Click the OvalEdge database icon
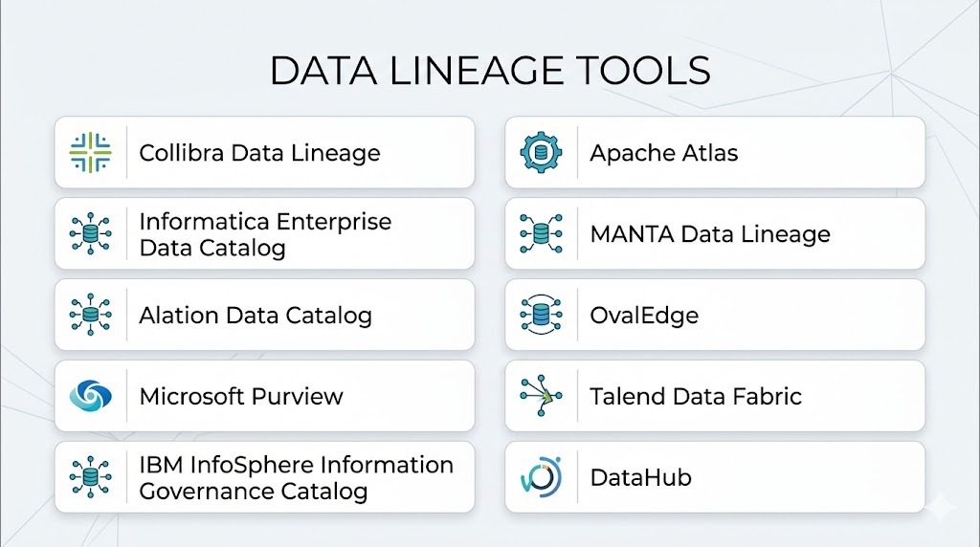The width and height of the screenshot is (980, 547). click(x=542, y=315)
